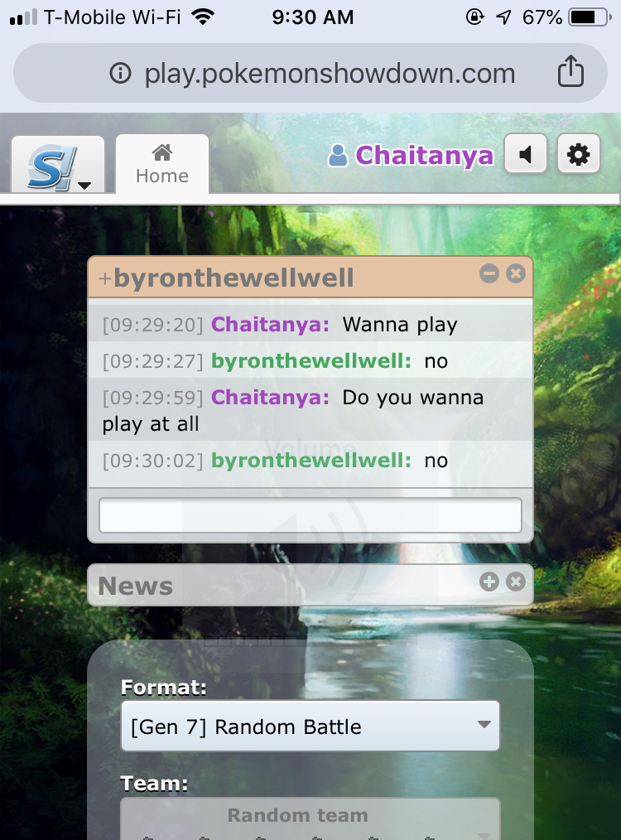This screenshot has height=840, width=621.
Task: Open the Format dropdown Gen 7 Random Battle
Action: (310, 727)
